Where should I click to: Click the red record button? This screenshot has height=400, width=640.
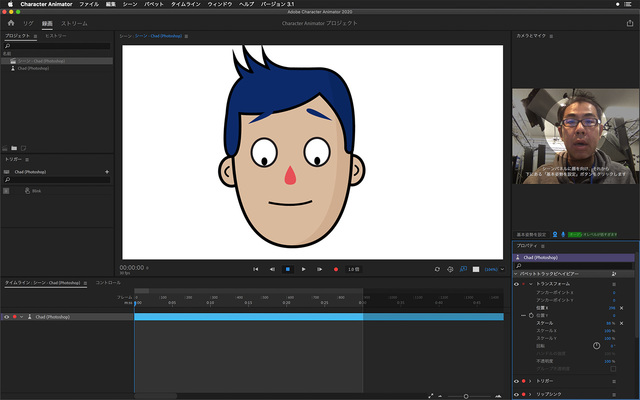click(335, 269)
